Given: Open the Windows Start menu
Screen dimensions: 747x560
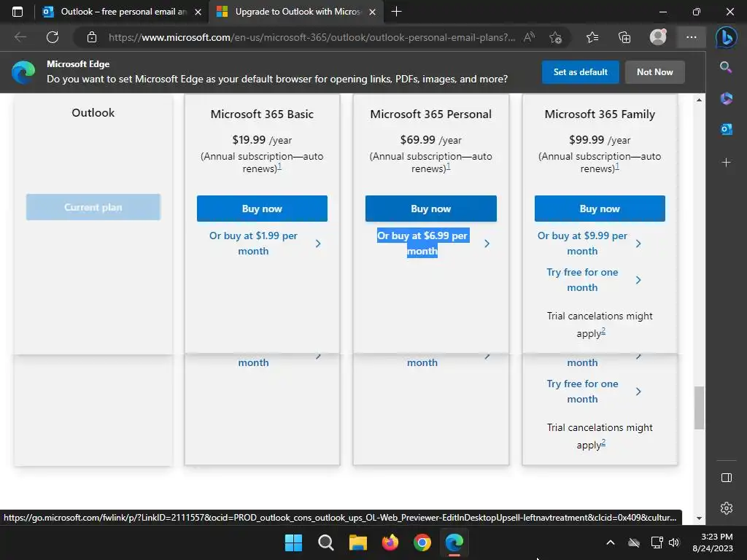Looking at the screenshot, I should [293, 542].
